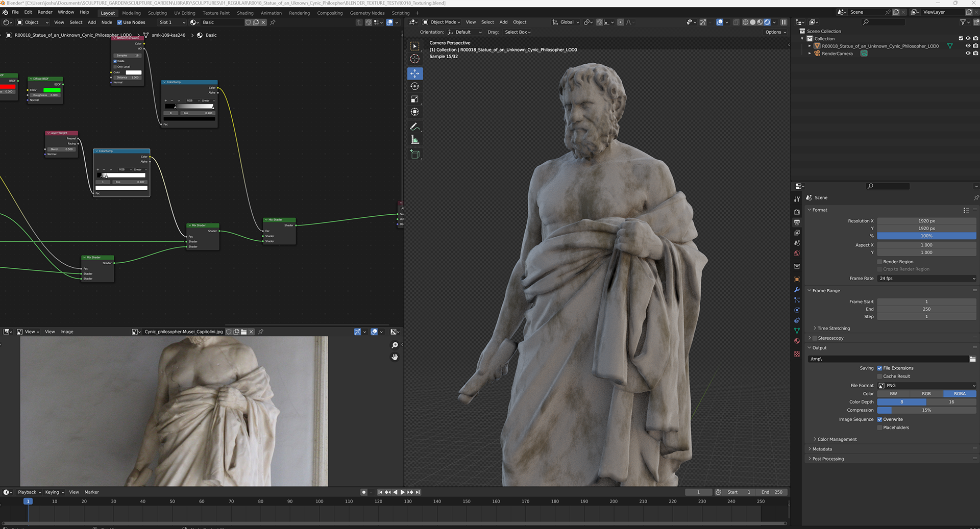Open the viewport Options dropdown

pos(776,32)
